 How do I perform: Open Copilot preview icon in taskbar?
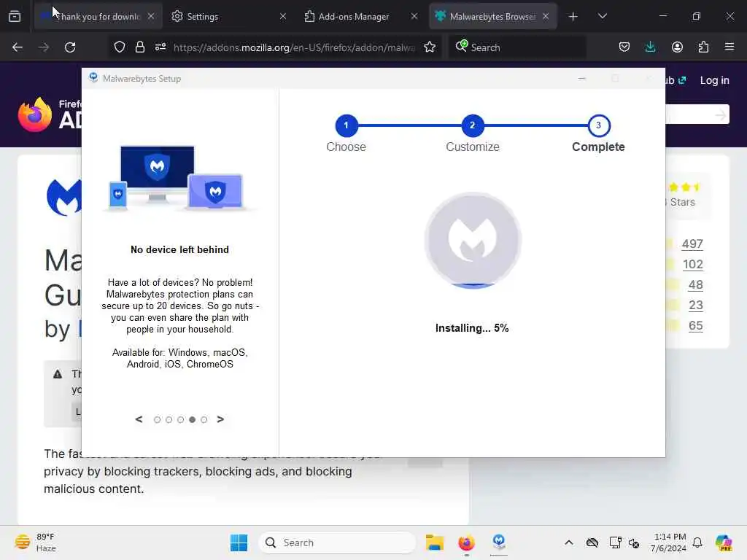[x=724, y=542]
